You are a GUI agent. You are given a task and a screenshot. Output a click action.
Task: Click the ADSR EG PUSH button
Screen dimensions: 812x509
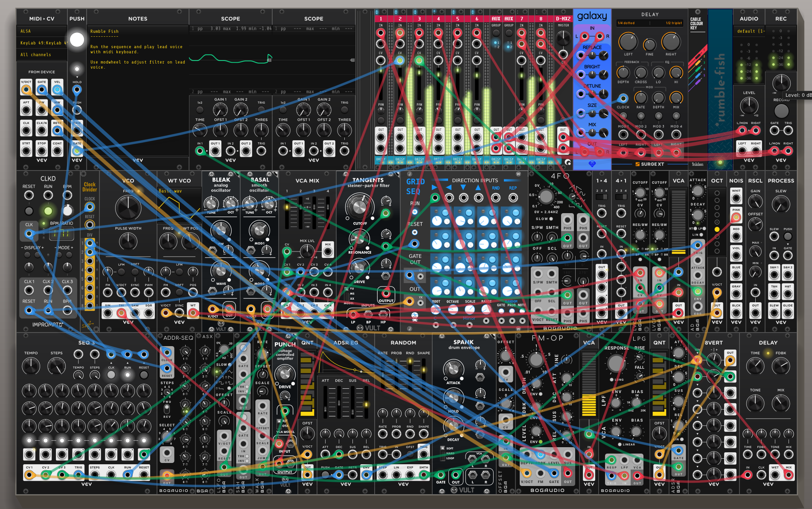coord(325,474)
